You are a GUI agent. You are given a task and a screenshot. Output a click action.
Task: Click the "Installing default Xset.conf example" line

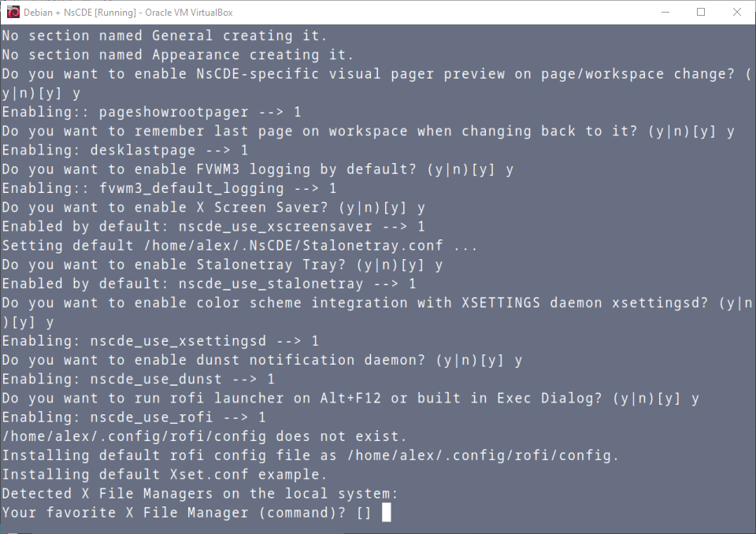164,475
